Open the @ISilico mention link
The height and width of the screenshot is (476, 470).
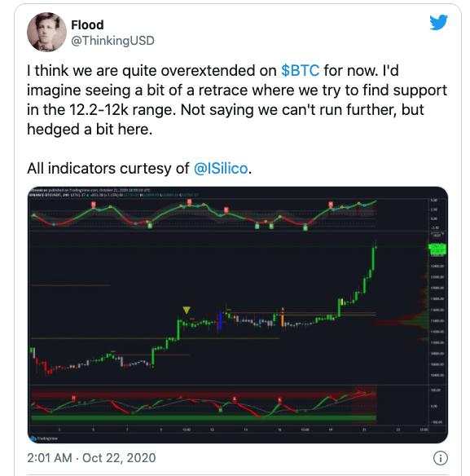tap(221, 168)
